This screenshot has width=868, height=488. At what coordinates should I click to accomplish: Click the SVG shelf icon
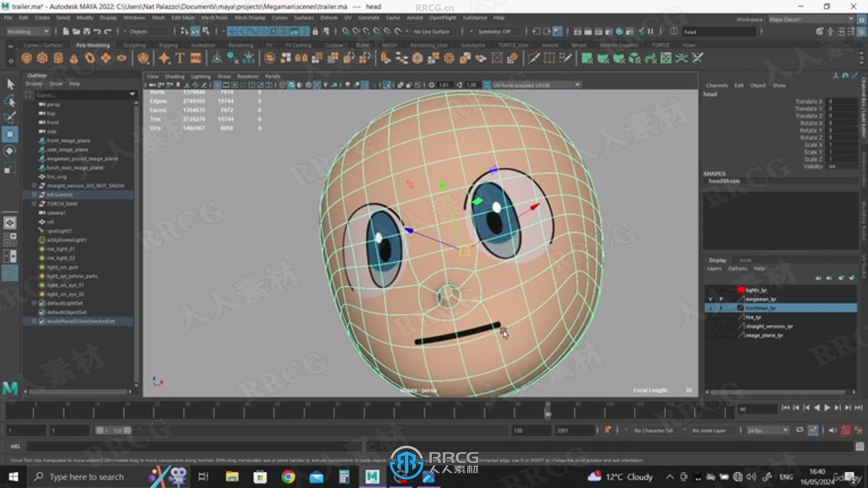(x=196, y=58)
